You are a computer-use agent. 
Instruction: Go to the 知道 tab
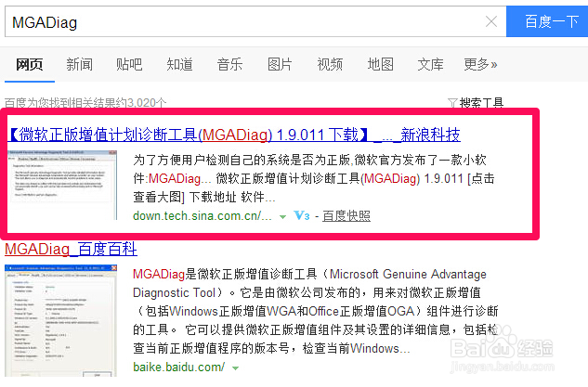point(179,64)
